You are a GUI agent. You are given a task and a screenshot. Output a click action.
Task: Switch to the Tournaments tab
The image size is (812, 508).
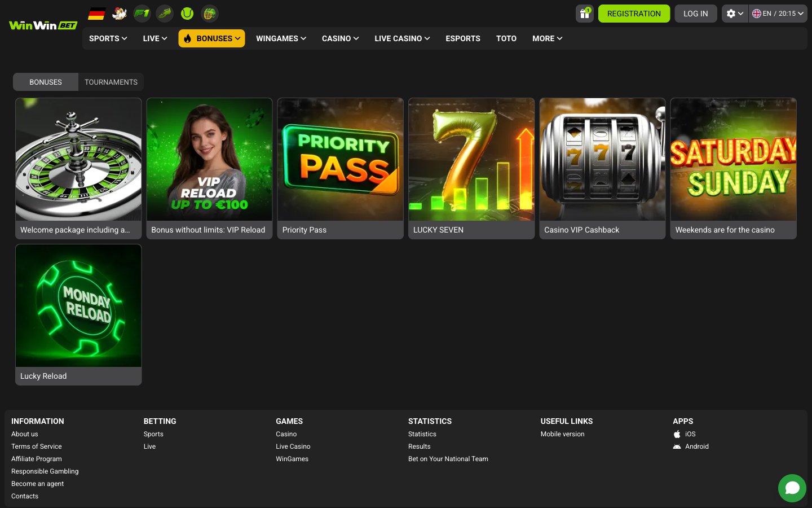(111, 82)
